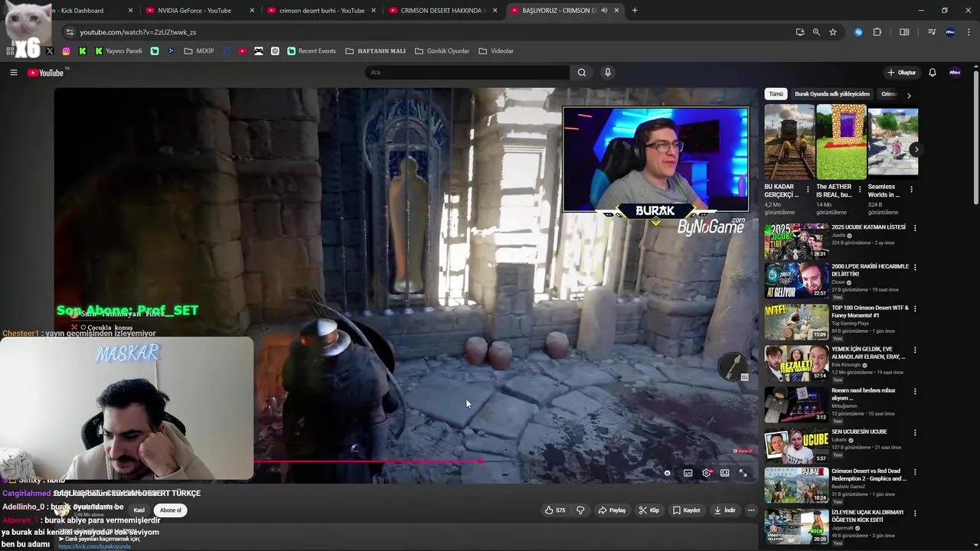Open a new browser tab

pos(635,11)
